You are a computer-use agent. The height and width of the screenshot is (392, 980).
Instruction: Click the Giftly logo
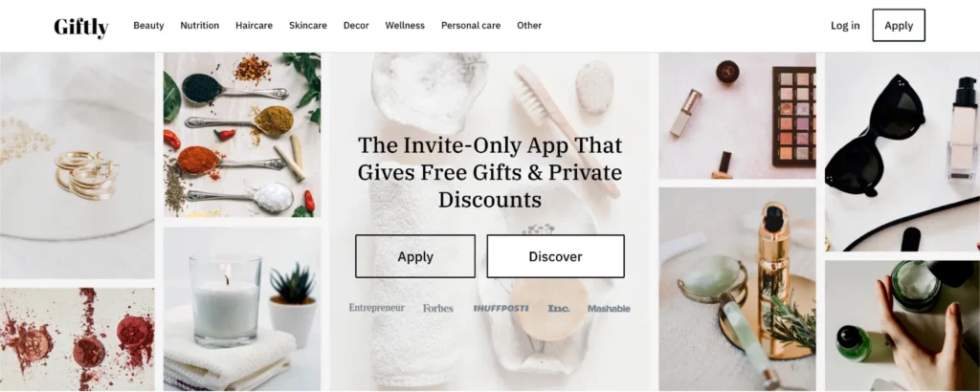point(81,27)
